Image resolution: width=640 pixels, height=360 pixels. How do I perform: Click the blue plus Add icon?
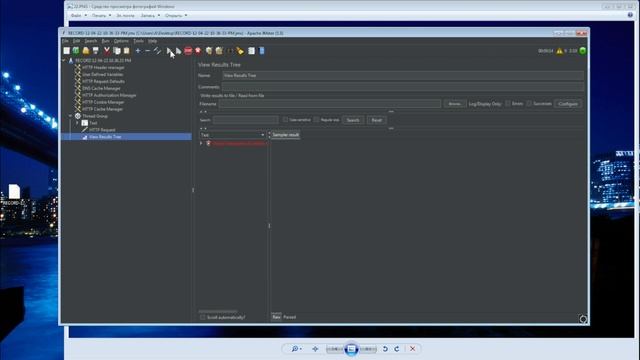pos(138,51)
